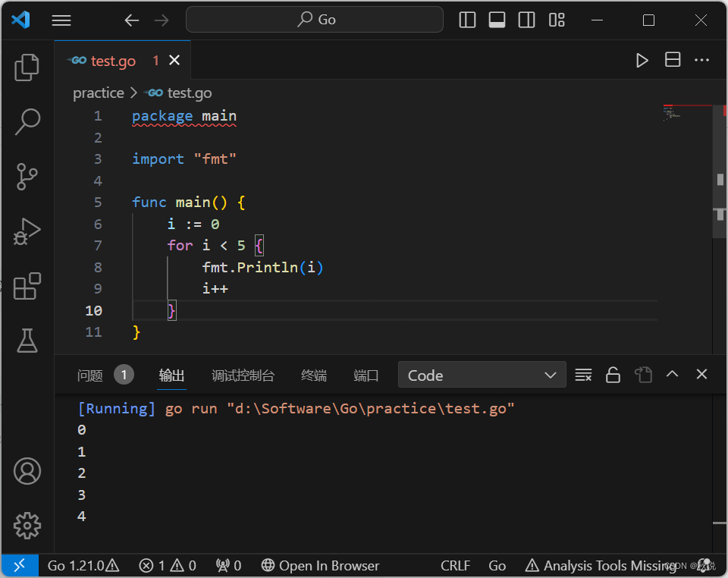
Task: Open the customize layout icon
Action: [x=556, y=20]
